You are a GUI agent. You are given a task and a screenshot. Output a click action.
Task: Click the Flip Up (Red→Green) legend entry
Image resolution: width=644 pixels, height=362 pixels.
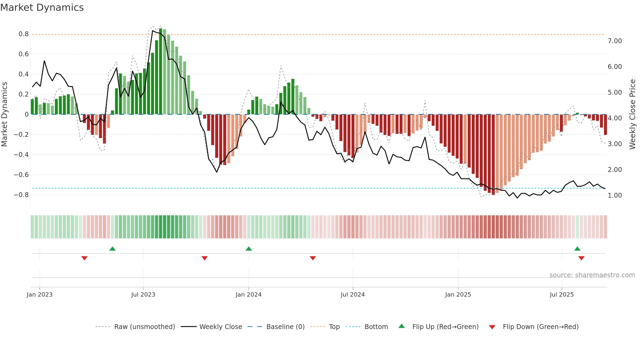[x=438, y=327]
